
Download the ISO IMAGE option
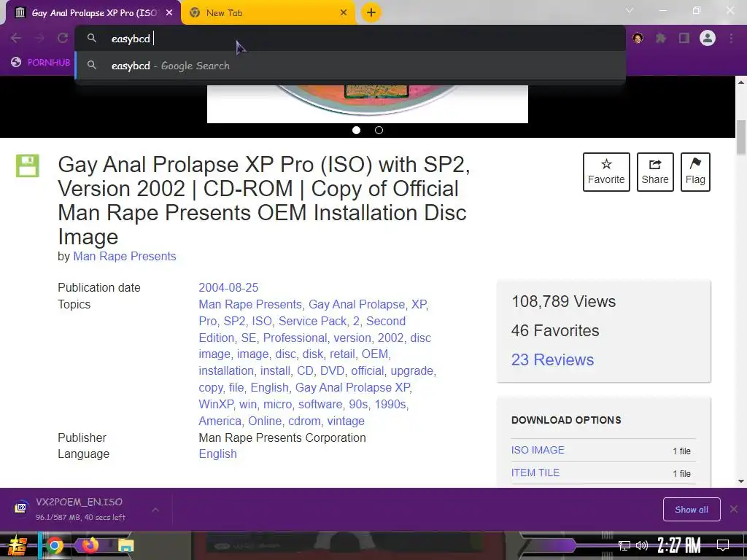pos(538,450)
